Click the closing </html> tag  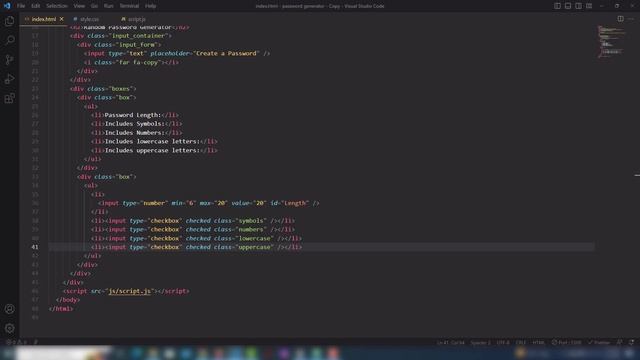click(x=61, y=309)
